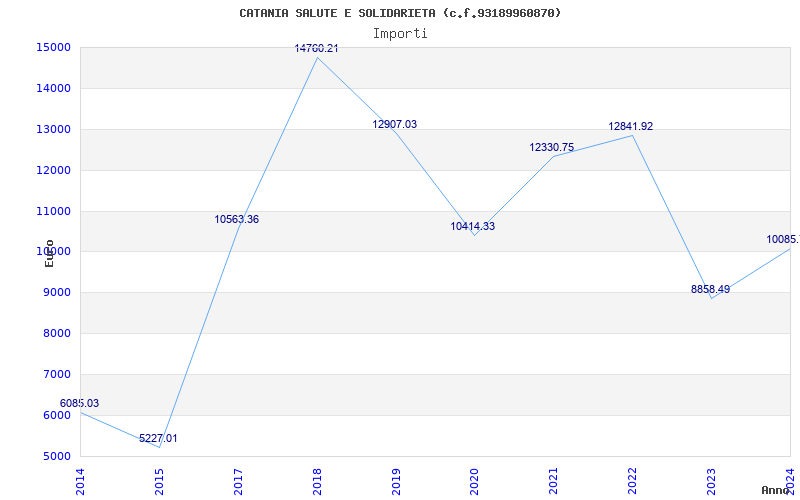800x500 pixels.
Task: Click the 6000 y-axis tick label
Action: coord(56,415)
